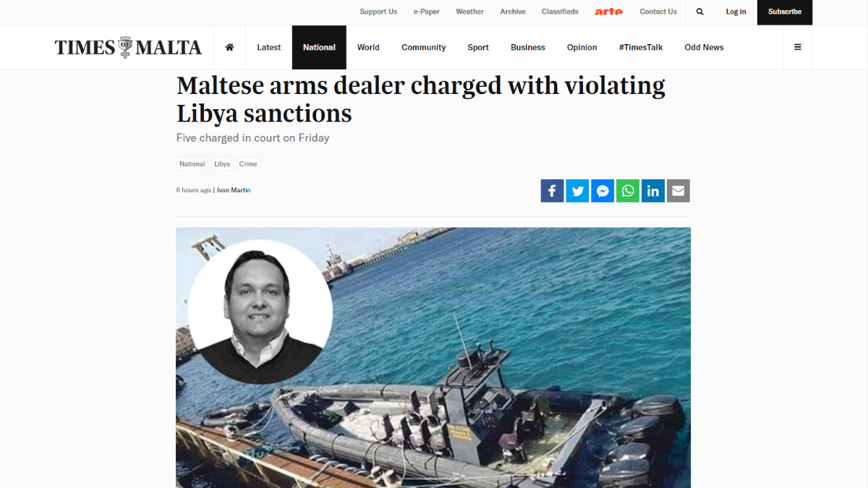Open the Sport section
The width and height of the screenshot is (868, 488).
478,47
